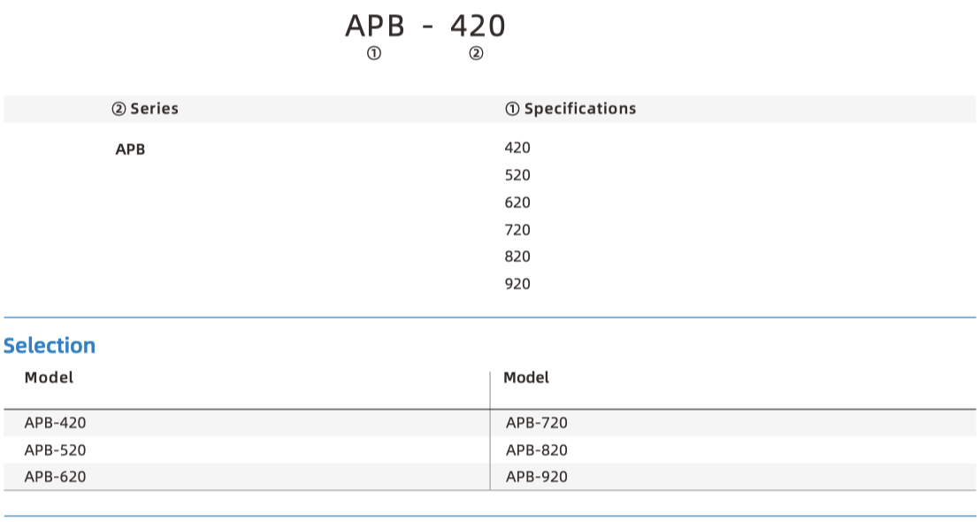Viewport: 980px width, 522px height.
Task: Click the circled 2 under 420 heading
Action: pyautogui.click(x=476, y=54)
